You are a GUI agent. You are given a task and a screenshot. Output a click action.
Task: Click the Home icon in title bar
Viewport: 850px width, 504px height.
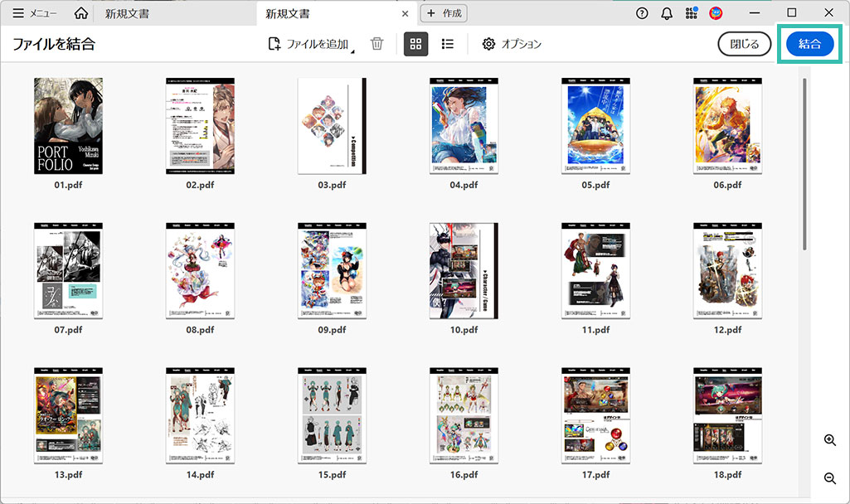tap(80, 13)
